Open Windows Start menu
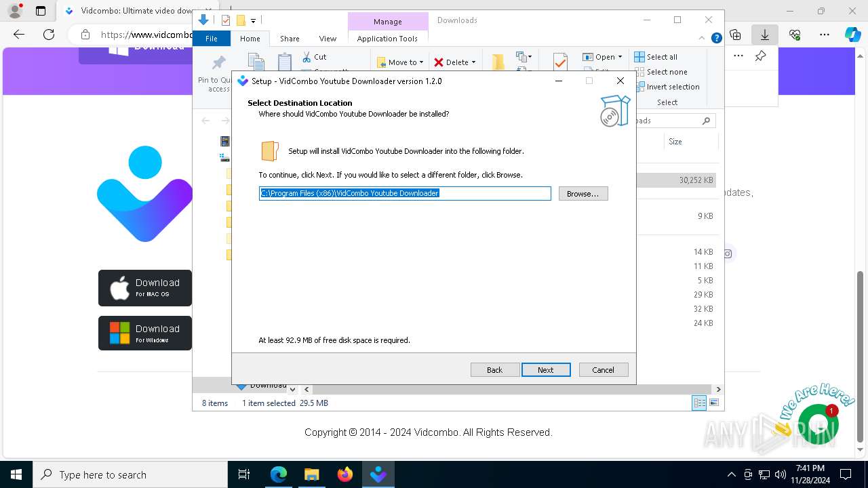Screen dimensions: 868x488 [16, 474]
